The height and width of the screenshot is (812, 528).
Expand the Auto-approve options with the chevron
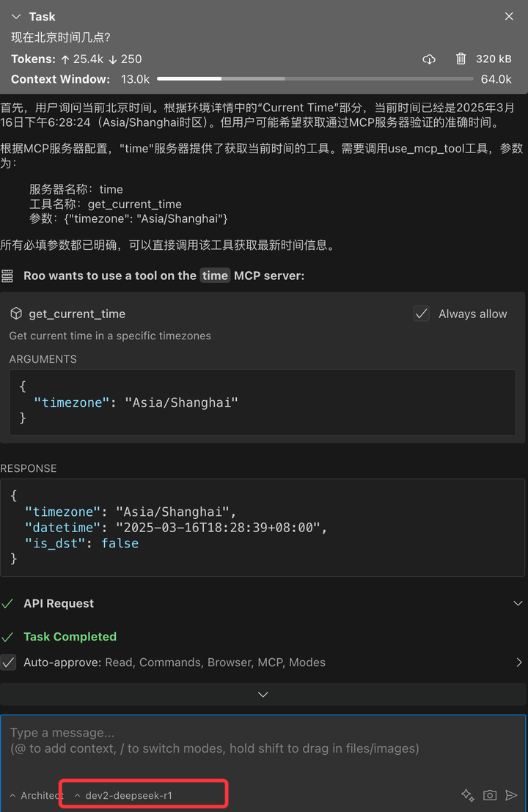(519, 662)
